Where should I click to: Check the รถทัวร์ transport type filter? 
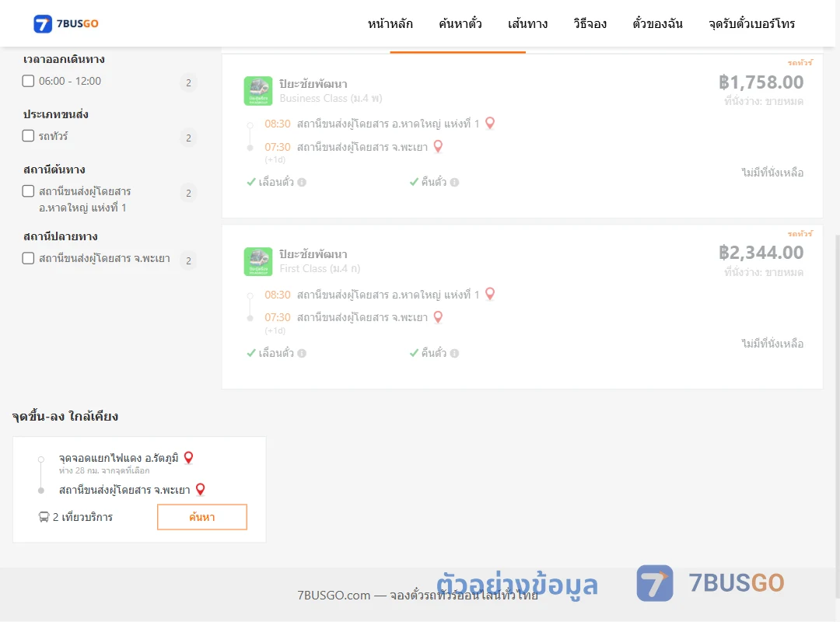(29, 135)
